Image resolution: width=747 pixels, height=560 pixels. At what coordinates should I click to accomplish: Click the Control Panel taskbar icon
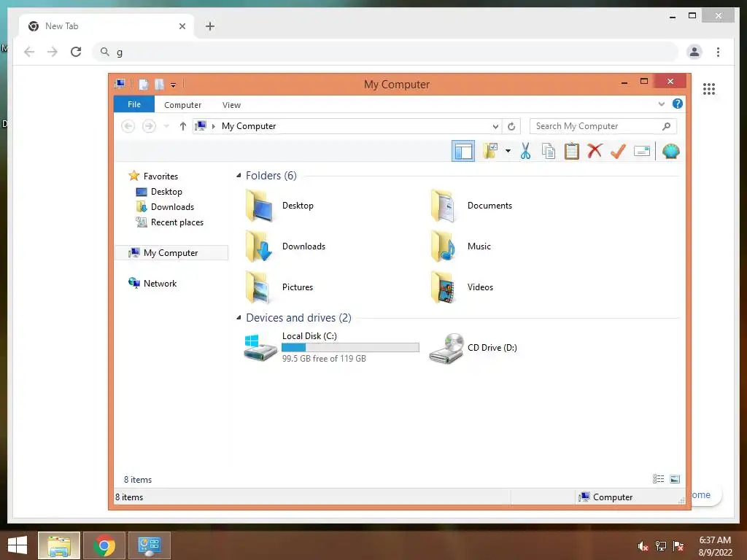coord(149,545)
